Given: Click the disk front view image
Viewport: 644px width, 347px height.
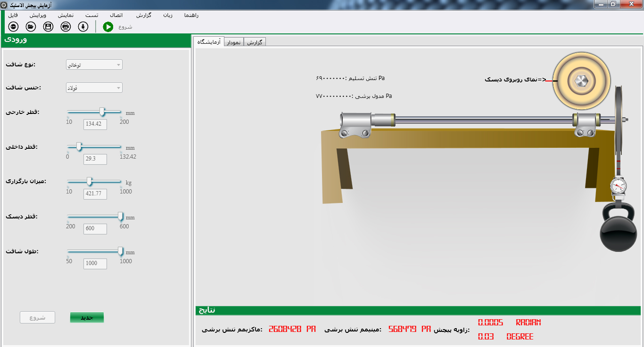Looking at the screenshot, I should (581, 81).
